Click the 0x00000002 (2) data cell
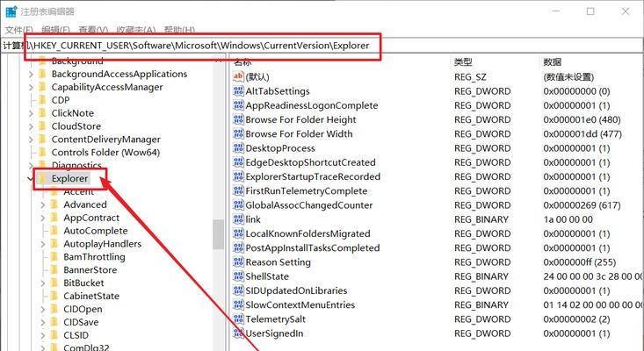This screenshot has height=351, width=644. (576, 319)
